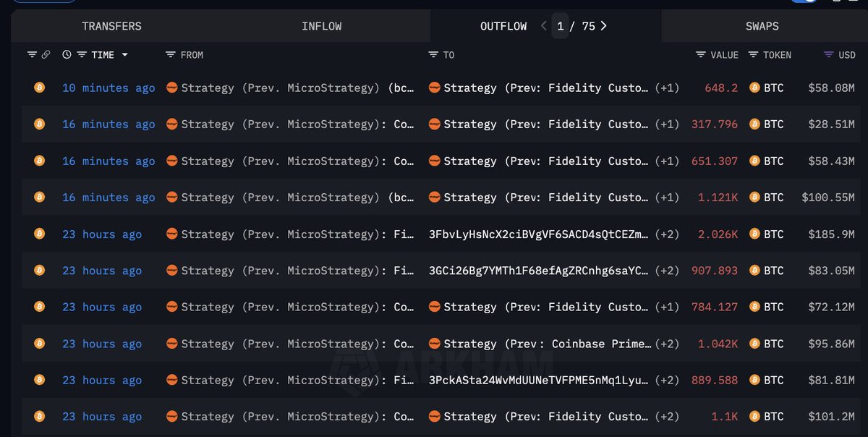Viewport: 868px width, 437px height.
Task: Switch to the INFLOW tab
Action: click(x=322, y=26)
